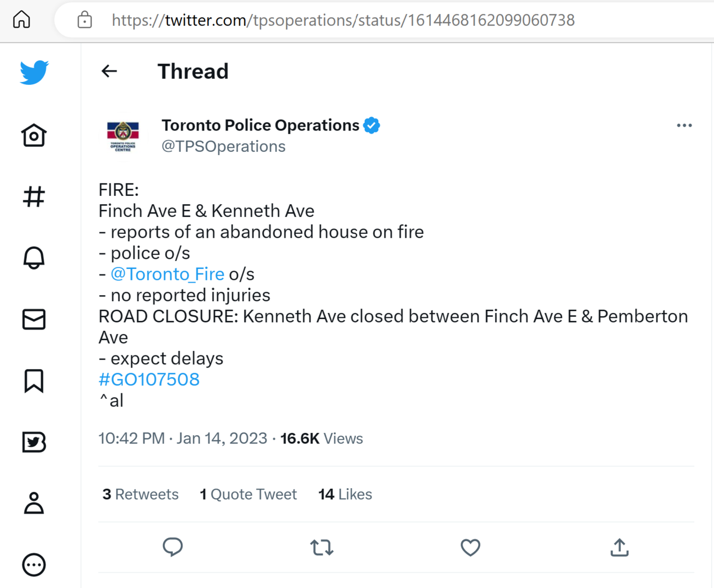Screen dimensions: 714x588
Task: View the 3 Retweets list
Action: (x=141, y=494)
